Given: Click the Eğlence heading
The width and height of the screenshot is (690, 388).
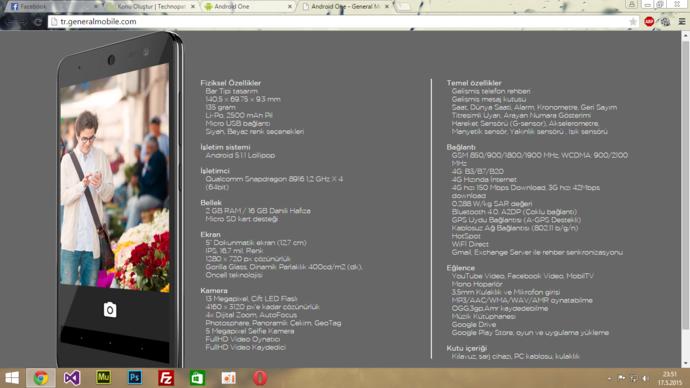Looking at the screenshot, I should coord(460,268).
